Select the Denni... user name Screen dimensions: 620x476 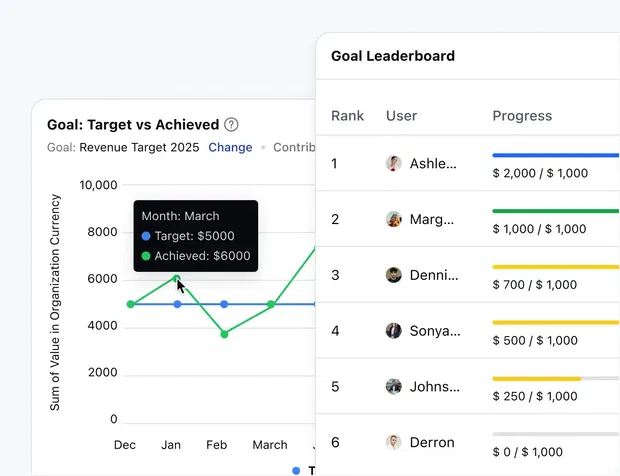434,275
